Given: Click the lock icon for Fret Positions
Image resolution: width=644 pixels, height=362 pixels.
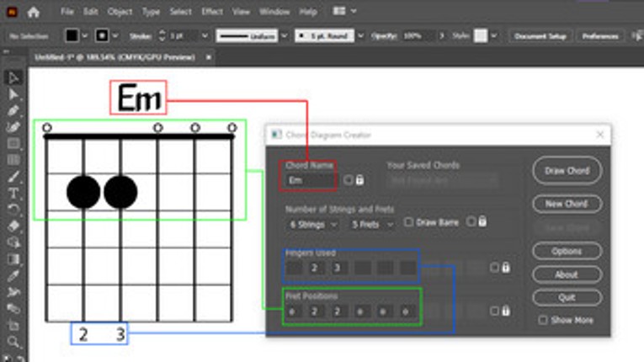Looking at the screenshot, I should 506,311.
